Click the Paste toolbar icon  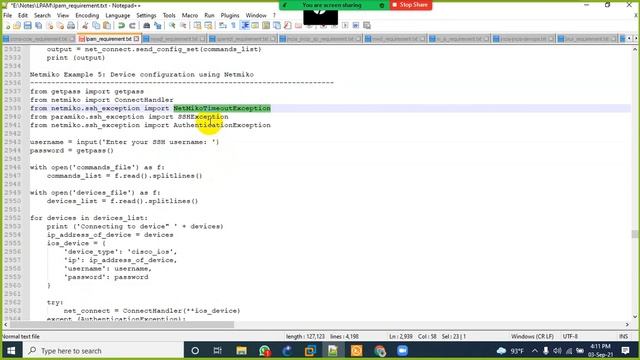[107, 26]
